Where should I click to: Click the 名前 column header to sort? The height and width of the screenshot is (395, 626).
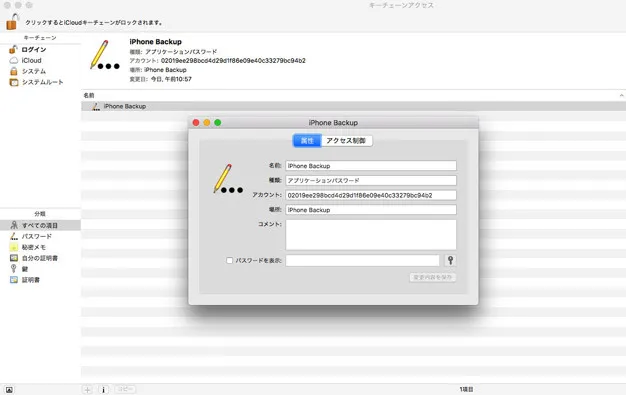click(89, 95)
